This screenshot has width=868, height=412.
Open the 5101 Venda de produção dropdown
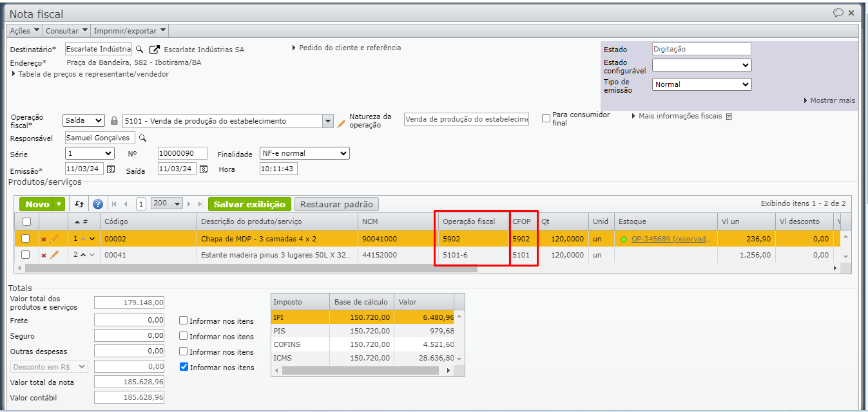pyautogui.click(x=327, y=121)
